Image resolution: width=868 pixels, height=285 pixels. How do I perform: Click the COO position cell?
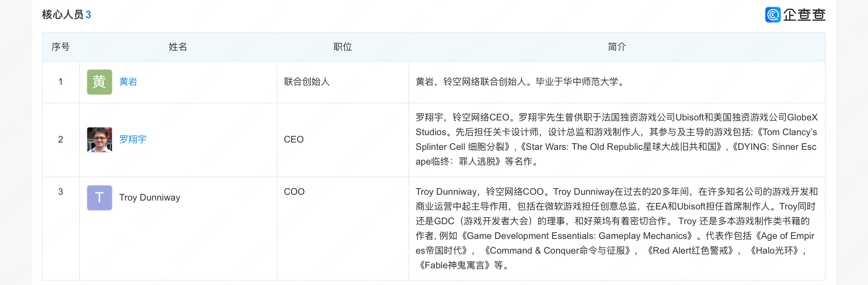point(294,192)
